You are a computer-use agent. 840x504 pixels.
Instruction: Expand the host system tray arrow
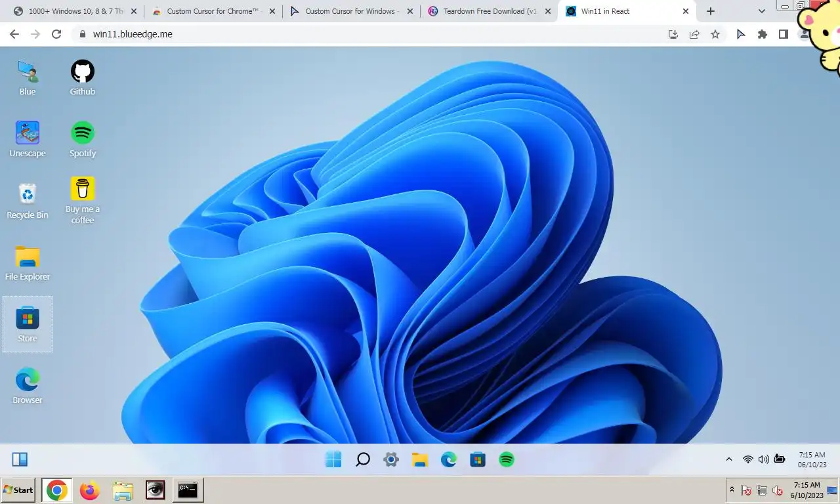tap(732, 490)
